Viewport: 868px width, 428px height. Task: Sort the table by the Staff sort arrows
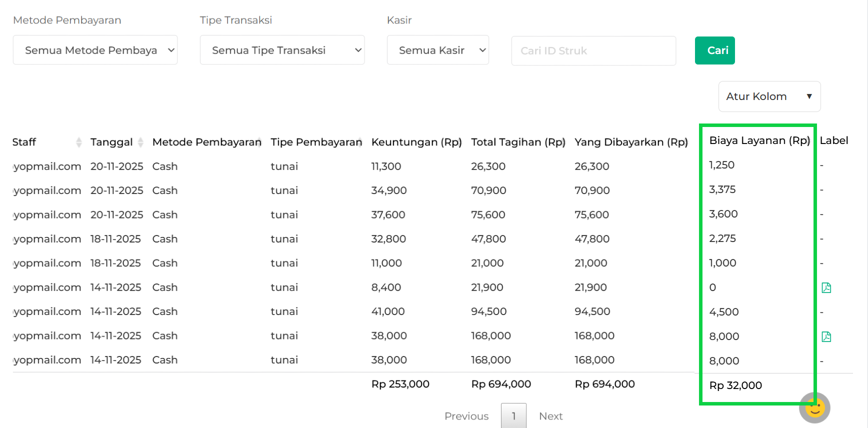coord(78,142)
